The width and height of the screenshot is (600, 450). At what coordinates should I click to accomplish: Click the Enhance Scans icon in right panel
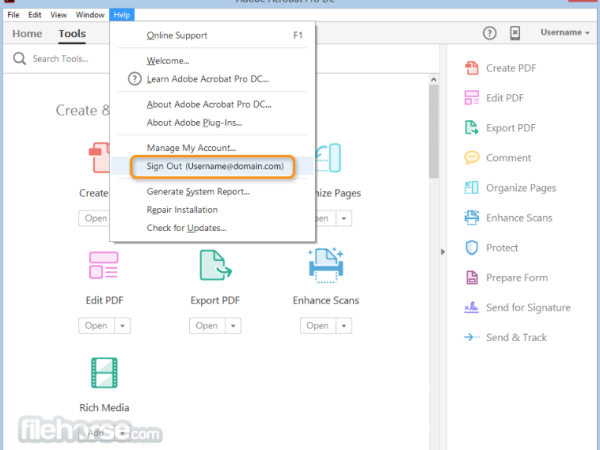[471, 217]
